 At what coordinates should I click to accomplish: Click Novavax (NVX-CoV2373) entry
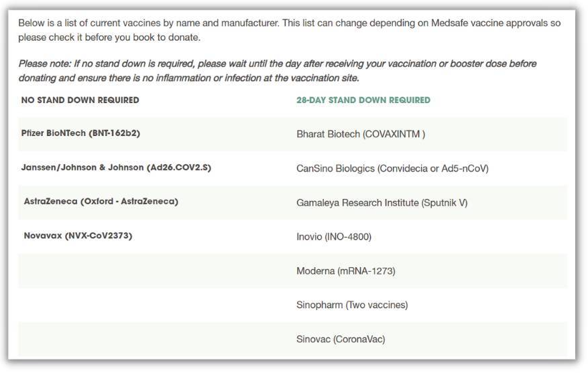click(78, 236)
